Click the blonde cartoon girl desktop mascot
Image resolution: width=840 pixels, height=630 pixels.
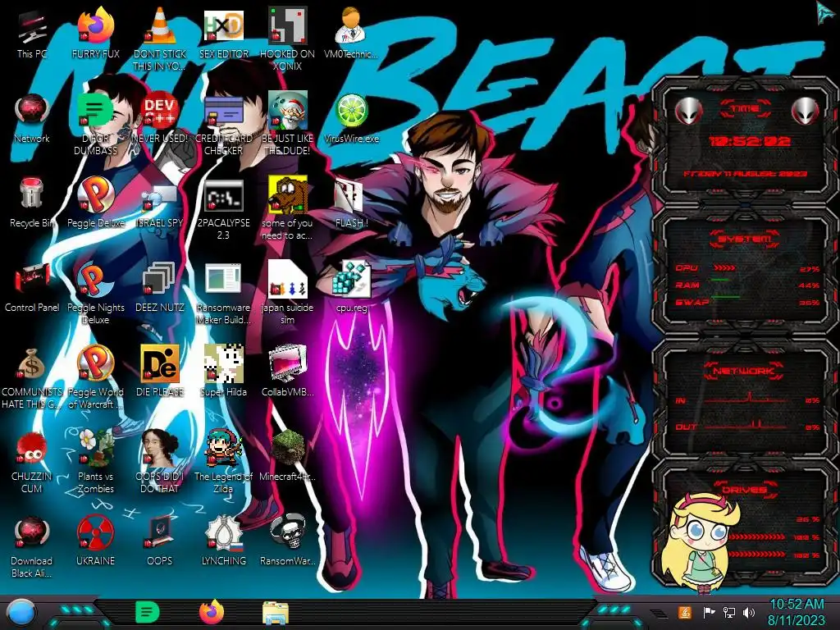point(701,542)
